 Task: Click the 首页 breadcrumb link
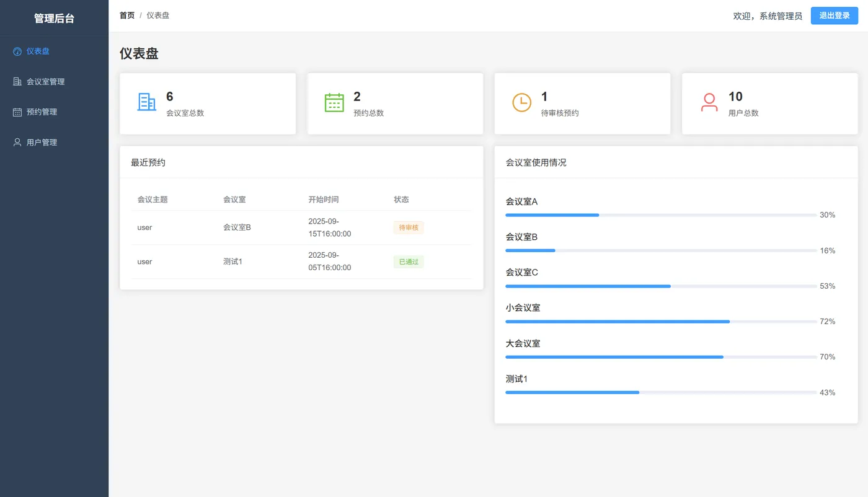pyautogui.click(x=127, y=15)
